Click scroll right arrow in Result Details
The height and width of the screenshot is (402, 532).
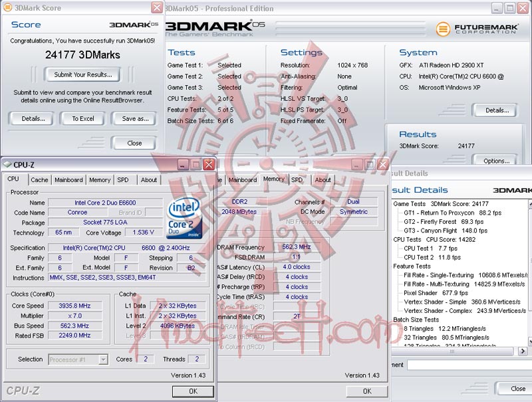523,351
